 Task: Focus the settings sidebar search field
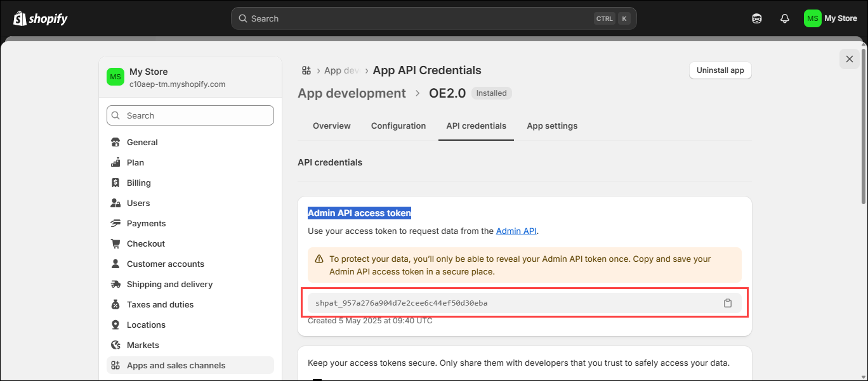click(x=190, y=115)
